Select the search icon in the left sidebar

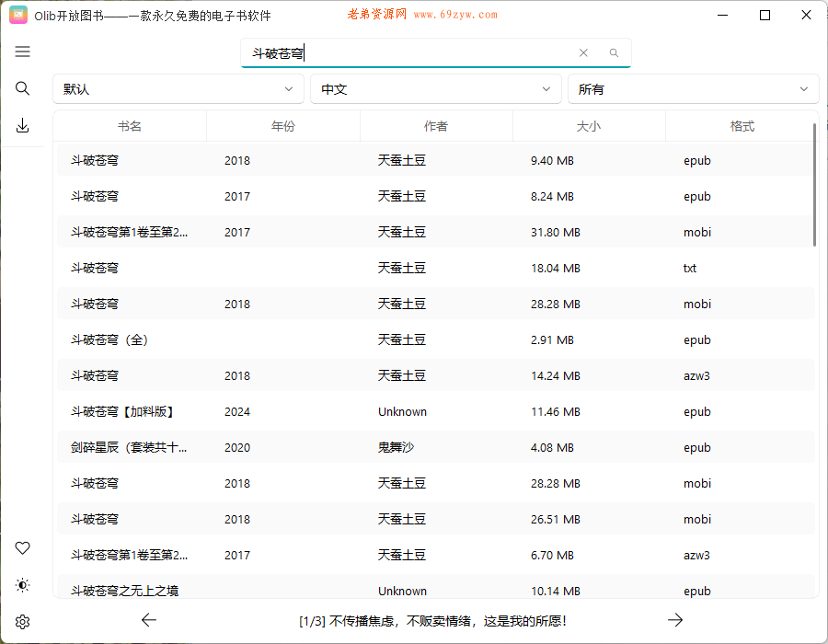(x=22, y=88)
